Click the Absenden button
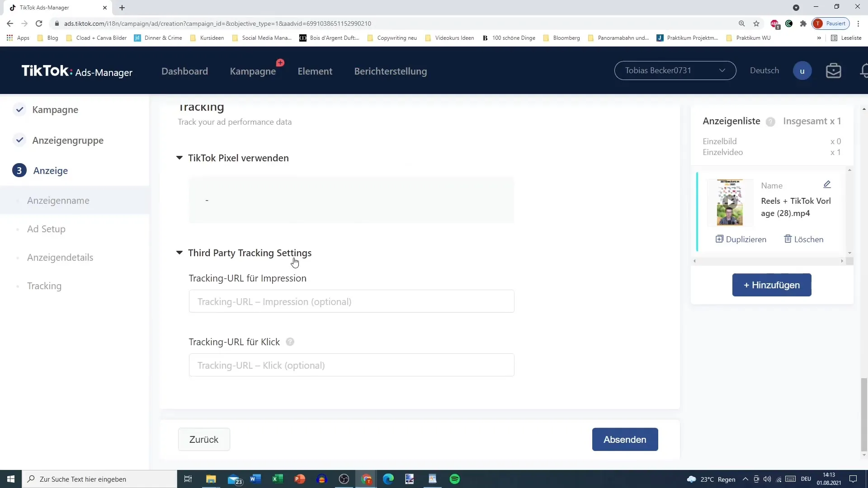This screenshot has width=868, height=488. [x=625, y=439]
